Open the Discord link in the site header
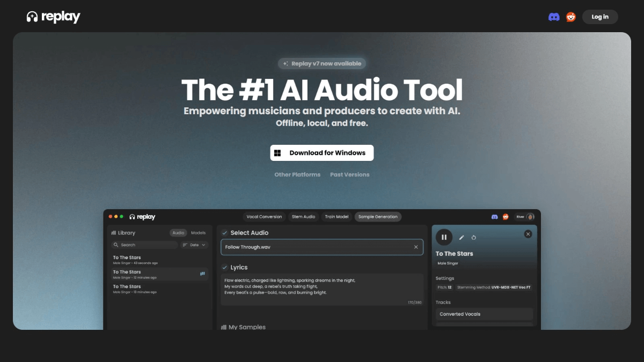 tap(554, 17)
